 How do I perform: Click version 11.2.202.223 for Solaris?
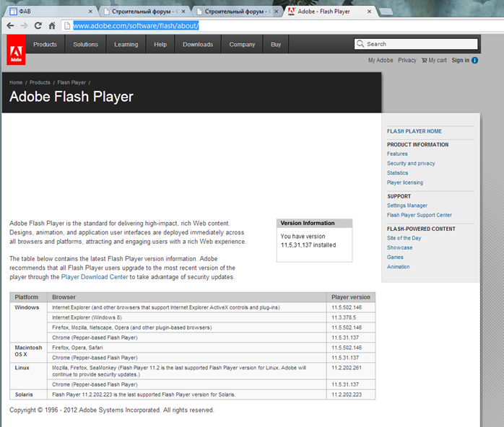(x=347, y=395)
